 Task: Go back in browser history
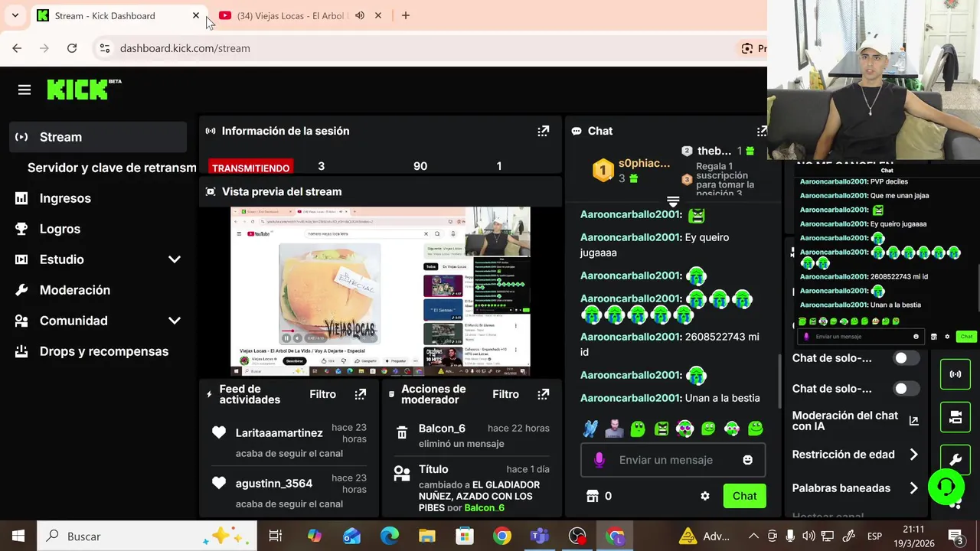click(x=17, y=48)
